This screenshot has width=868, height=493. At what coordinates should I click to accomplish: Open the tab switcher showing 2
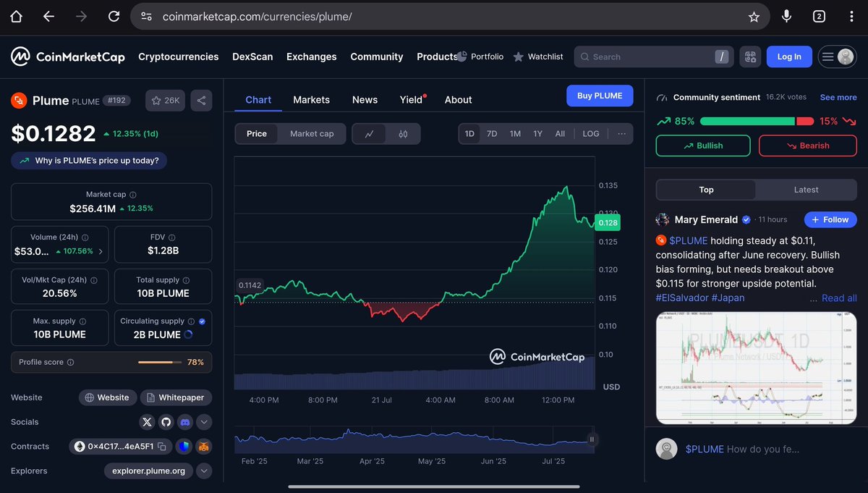(x=819, y=16)
